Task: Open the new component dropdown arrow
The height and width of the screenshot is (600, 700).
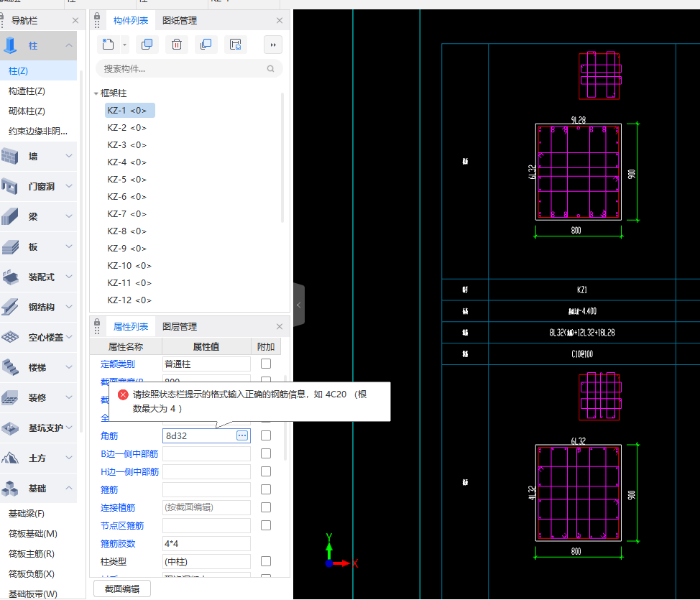Action: pos(124,45)
